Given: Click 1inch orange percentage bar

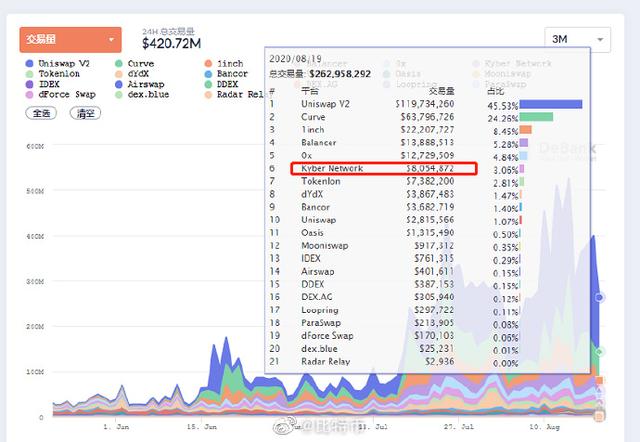Looking at the screenshot, I should [x=525, y=130].
